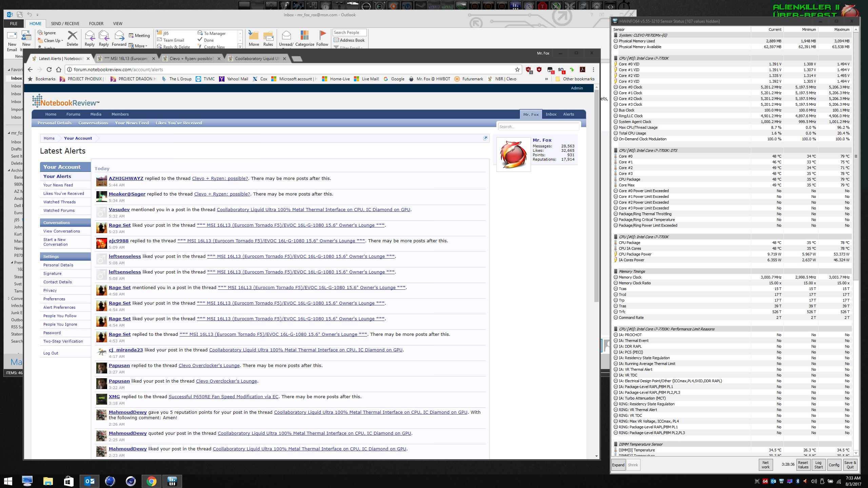The height and width of the screenshot is (488, 868).
Task: Click Save & Quit in HWiNFO
Action: (x=850, y=465)
